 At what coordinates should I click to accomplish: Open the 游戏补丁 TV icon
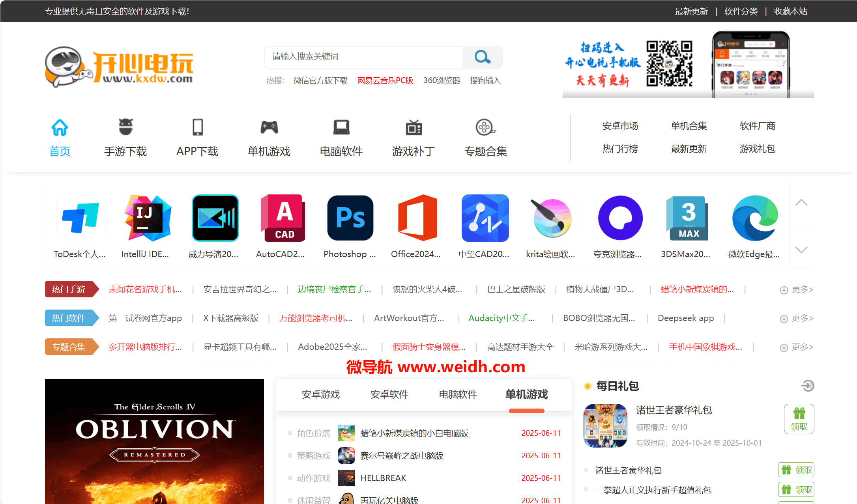click(x=414, y=127)
